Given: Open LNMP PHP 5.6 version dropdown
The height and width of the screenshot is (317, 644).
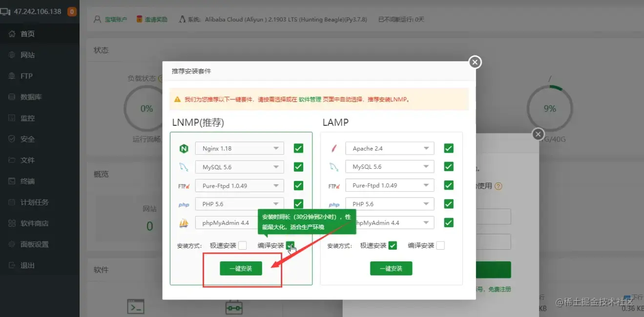Looking at the screenshot, I should 240,204.
